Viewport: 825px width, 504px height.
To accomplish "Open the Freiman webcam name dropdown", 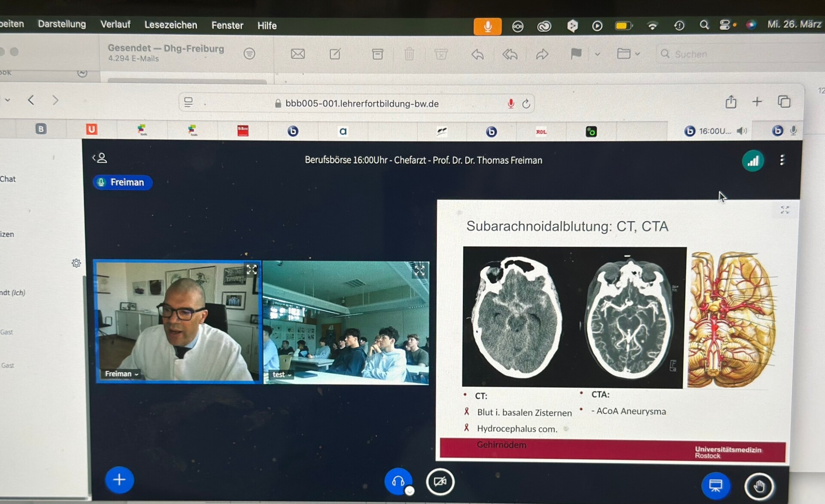I will (x=122, y=374).
